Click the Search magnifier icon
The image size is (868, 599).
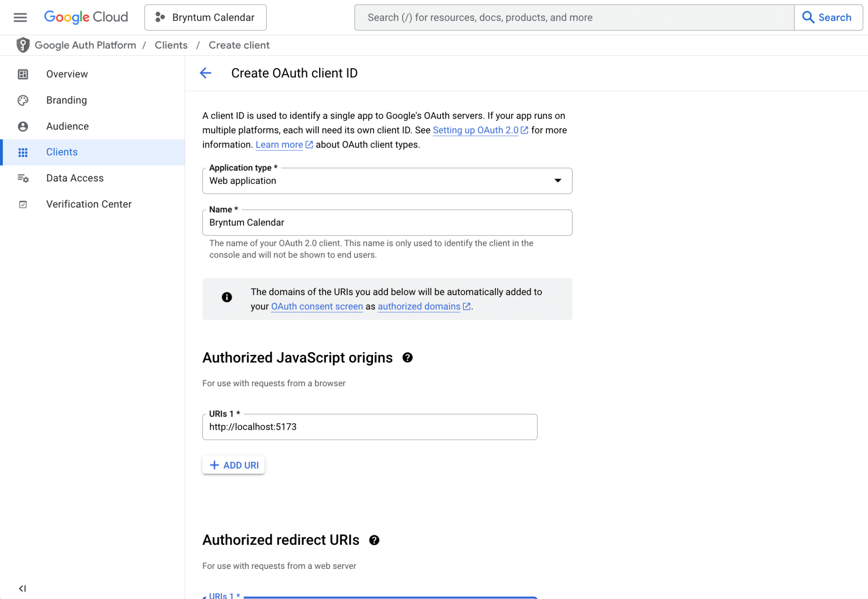coord(808,17)
